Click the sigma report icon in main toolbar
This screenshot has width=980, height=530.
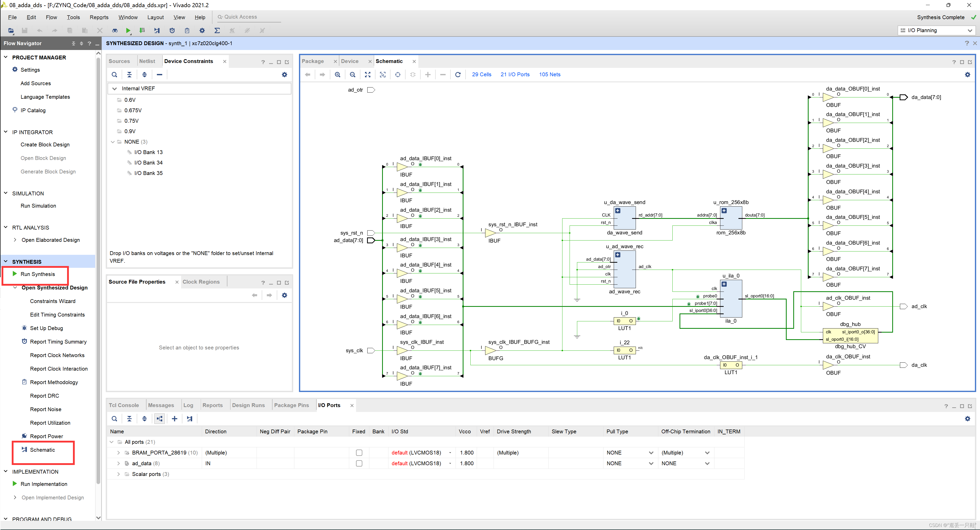point(217,30)
